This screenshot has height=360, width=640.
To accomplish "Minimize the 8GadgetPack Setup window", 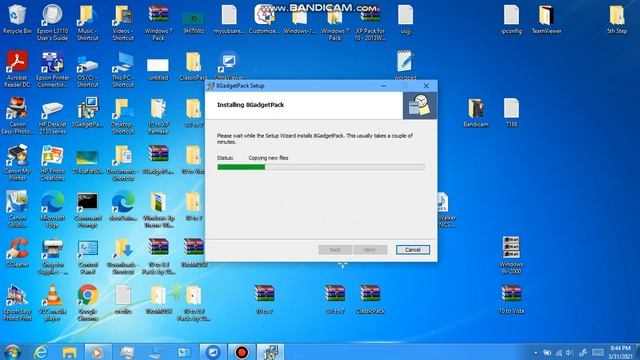I will (383, 86).
